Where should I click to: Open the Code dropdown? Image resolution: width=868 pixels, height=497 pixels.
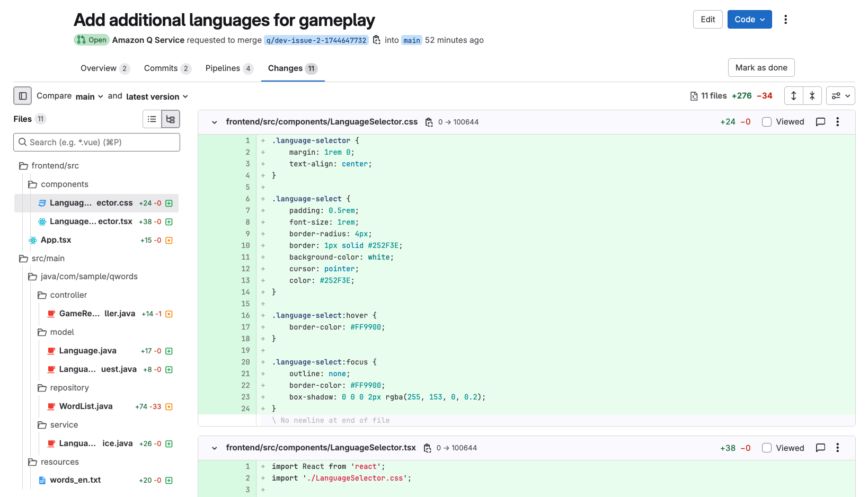point(749,19)
